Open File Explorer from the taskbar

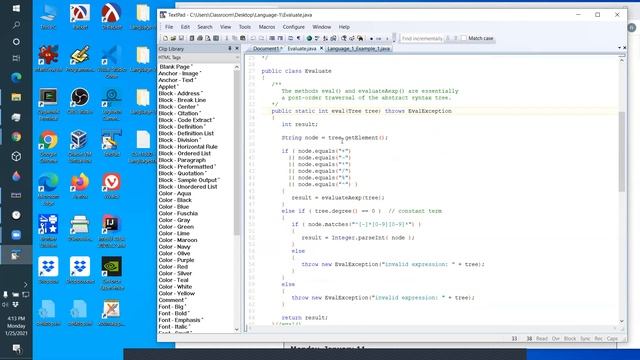point(16,97)
